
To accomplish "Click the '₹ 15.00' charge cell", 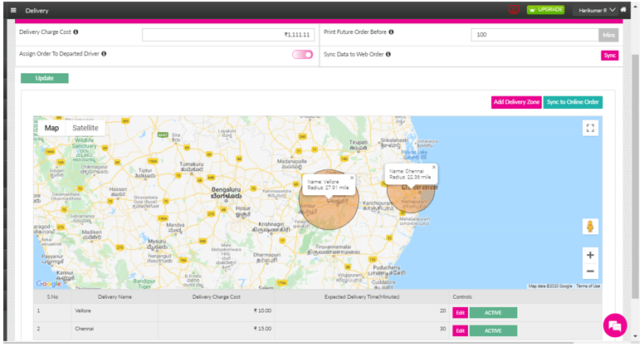I will (x=216, y=329).
